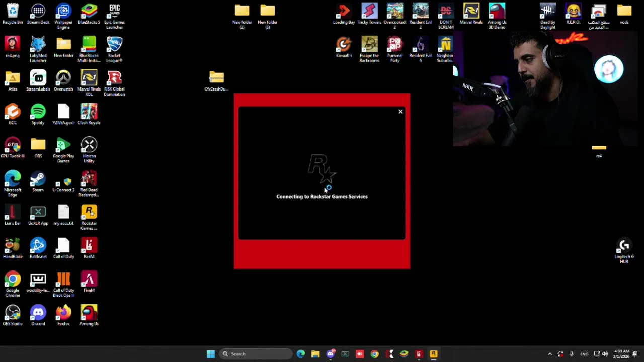Select the Rocket League desktop shortcut
Image resolution: width=644 pixels, height=362 pixels.
click(114, 50)
